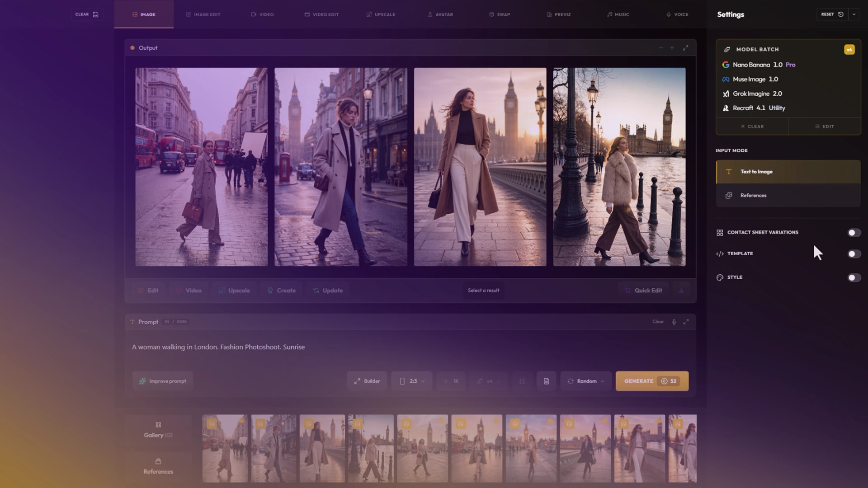The height and width of the screenshot is (488, 868).
Task: Select the Text to Image input mode
Action: 788,172
